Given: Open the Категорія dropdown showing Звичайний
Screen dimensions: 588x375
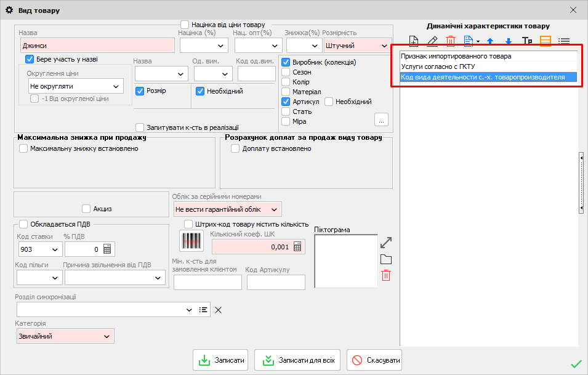Looking at the screenshot, I should (65, 336).
